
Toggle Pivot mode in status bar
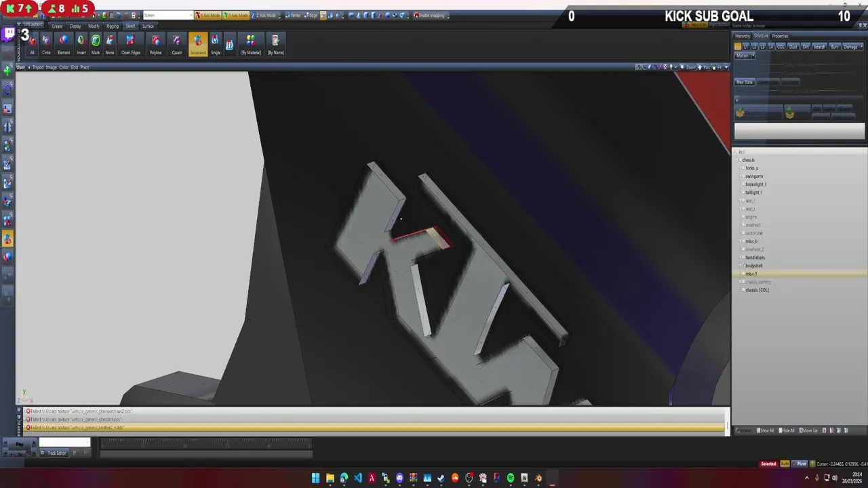[x=800, y=464]
